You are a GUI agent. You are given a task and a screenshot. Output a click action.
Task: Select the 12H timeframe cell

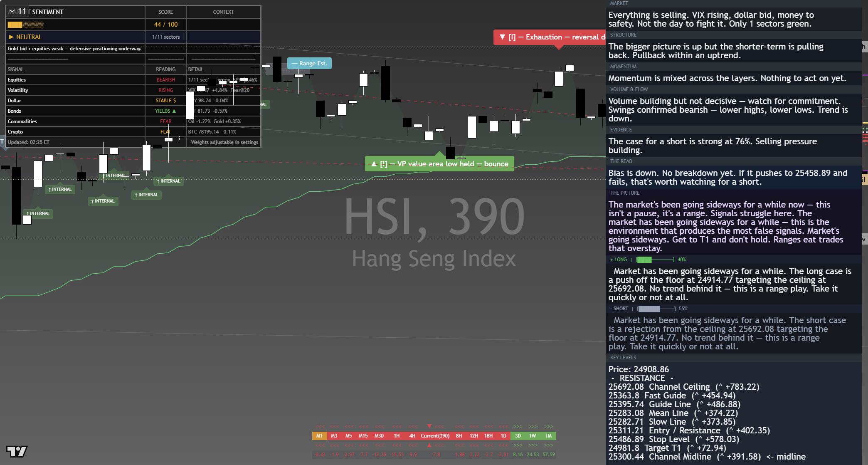point(474,436)
